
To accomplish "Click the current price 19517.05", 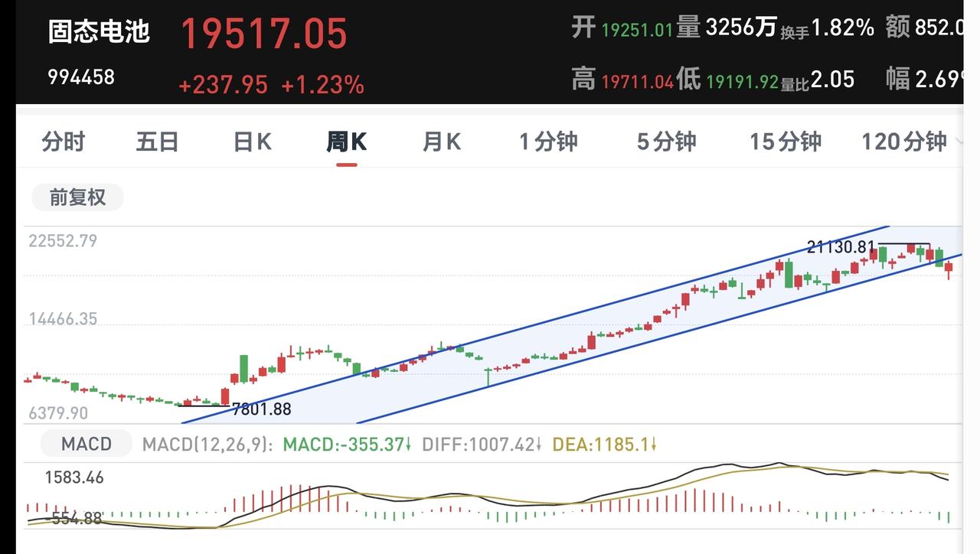I will point(263,34).
